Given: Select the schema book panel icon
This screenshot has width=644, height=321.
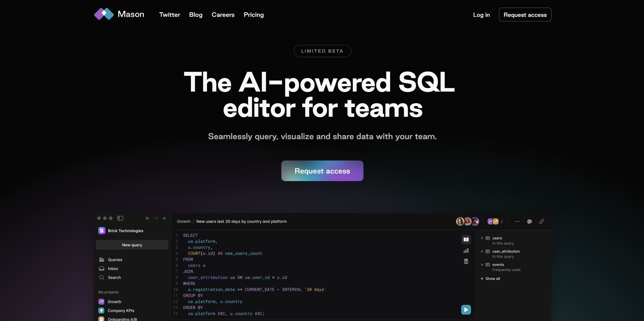Looking at the screenshot, I should pos(466,240).
